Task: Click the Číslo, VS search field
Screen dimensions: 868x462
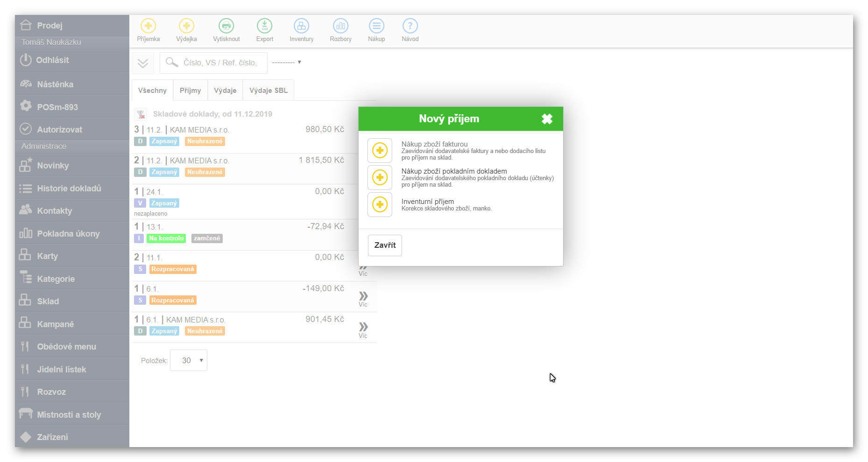Action: (219, 63)
